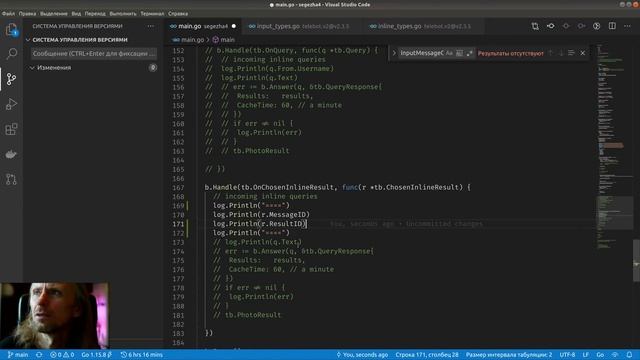Click Строка 171, столбец 28 cursor position
The height and width of the screenshot is (360, 640).
(427, 355)
